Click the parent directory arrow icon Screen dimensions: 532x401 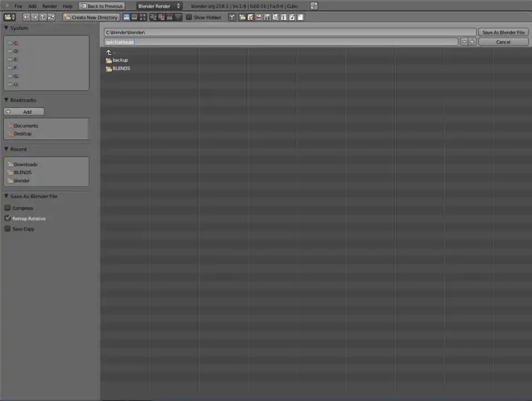(43, 17)
